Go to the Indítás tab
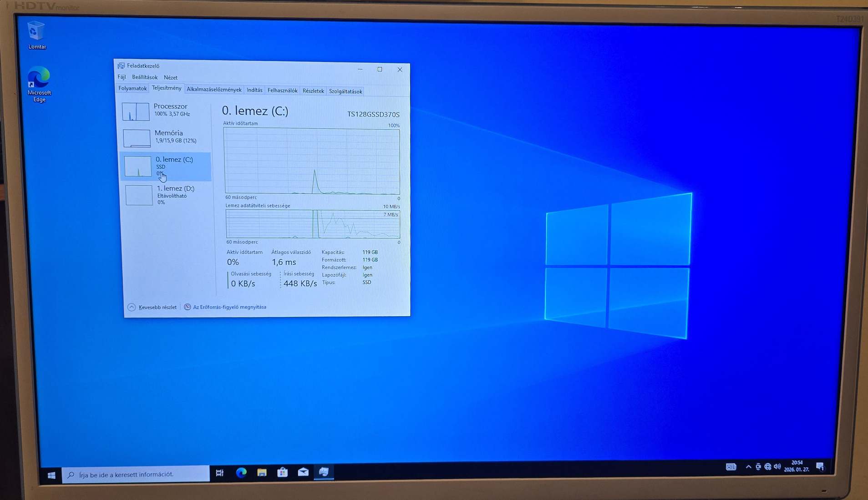This screenshot has width=868, height=500. [254, 90]
